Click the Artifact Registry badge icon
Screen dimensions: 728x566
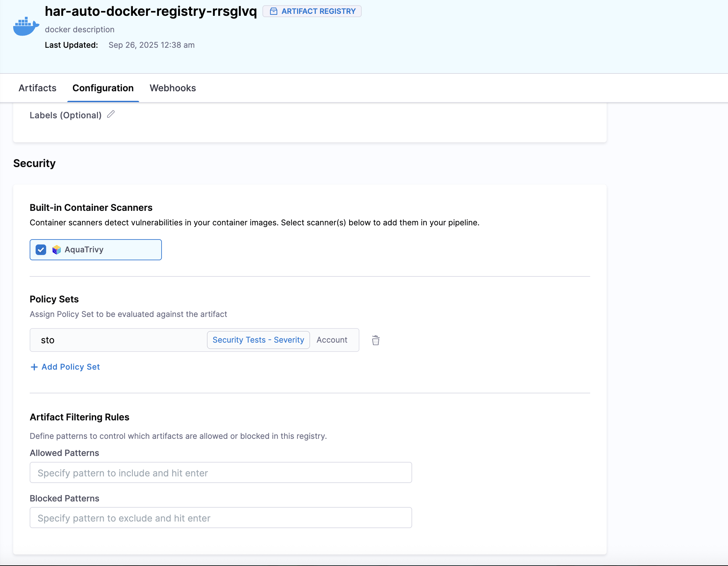pos(273,11)
